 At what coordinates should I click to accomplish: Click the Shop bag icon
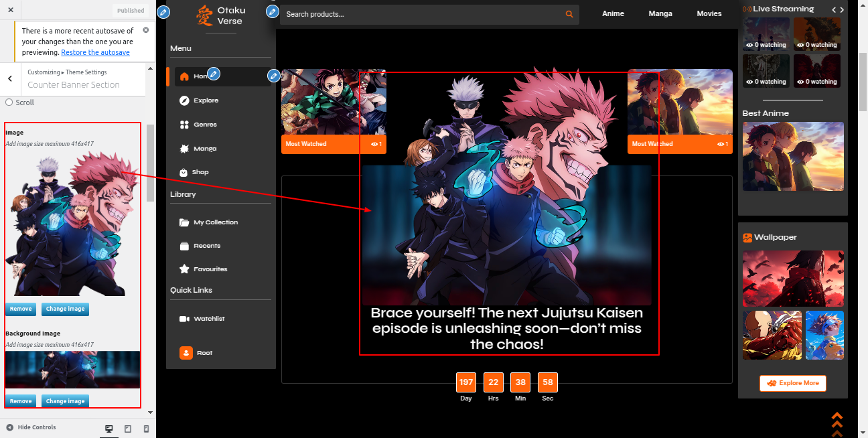pos(184,172)
